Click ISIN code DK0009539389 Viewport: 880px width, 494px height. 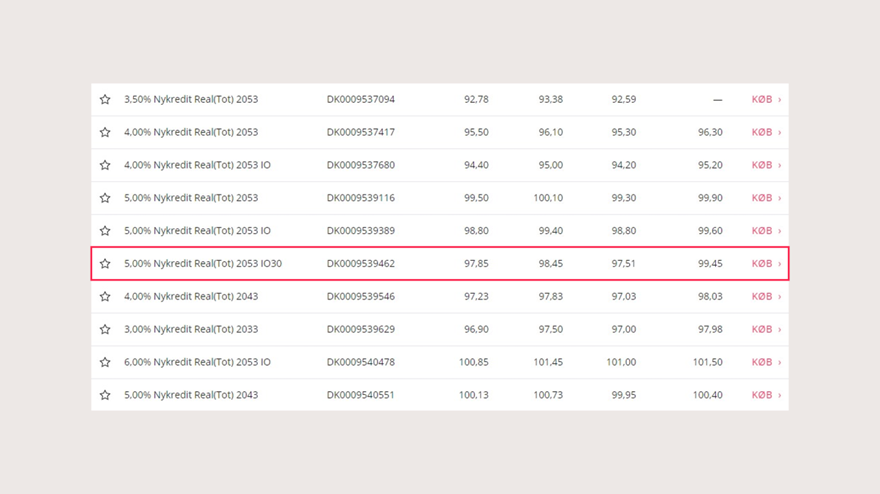pos(361,231)
